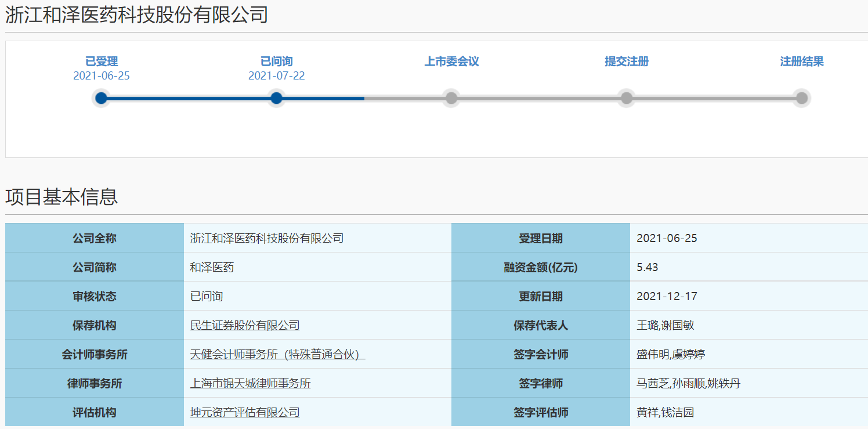The width and height of the screenshot is (868, 429).
Task: Click the 2021-07-22 date under 已问询
Action: click(277, 76)
